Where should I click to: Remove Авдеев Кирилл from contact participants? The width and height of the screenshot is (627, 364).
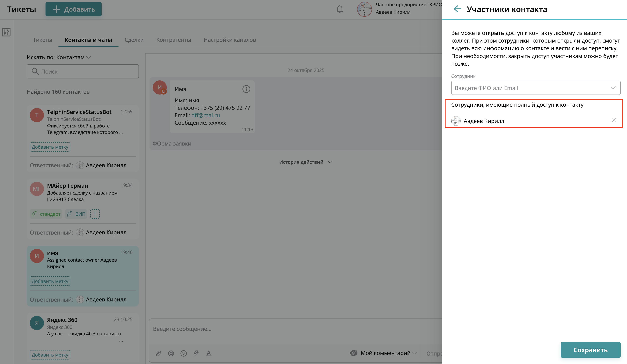pyautogui.click(x=614, y=120)
